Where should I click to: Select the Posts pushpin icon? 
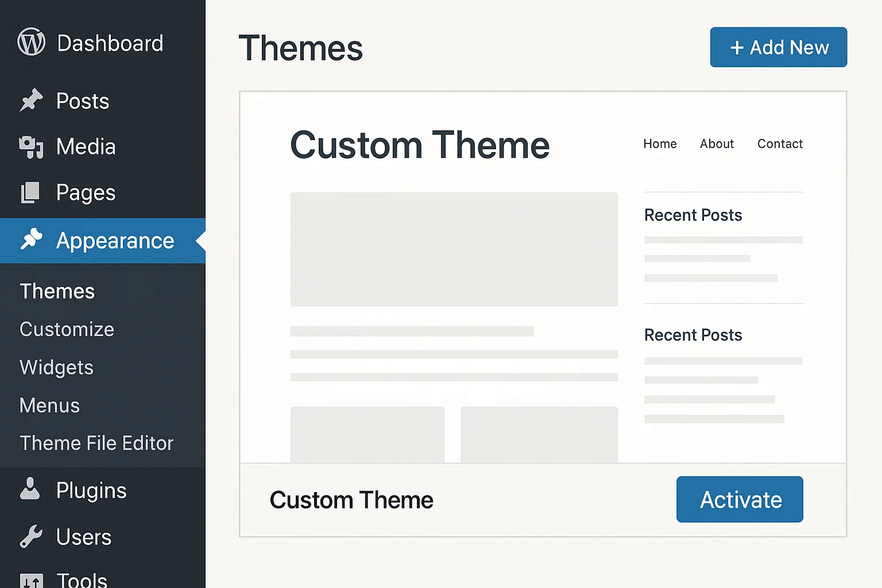point(32,100)
